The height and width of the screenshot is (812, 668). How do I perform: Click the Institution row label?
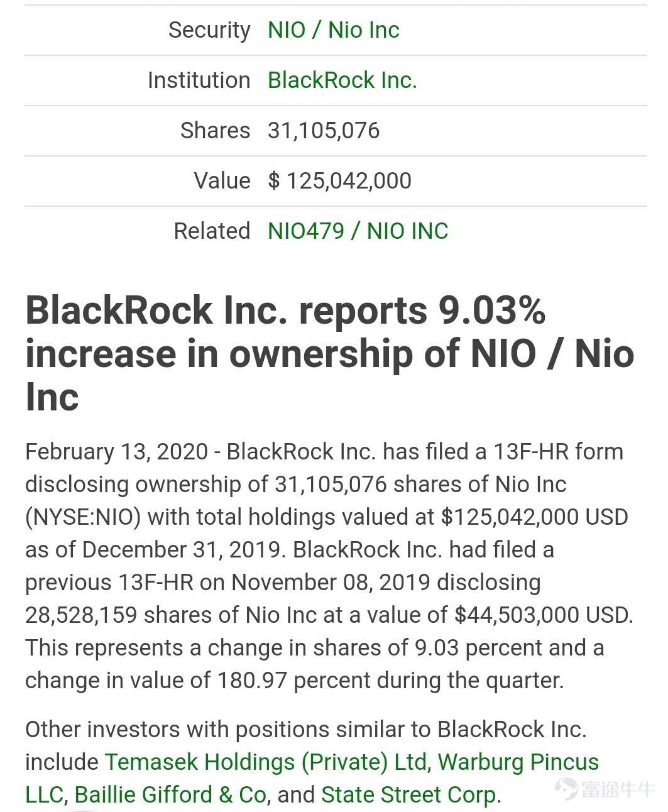(199, 80)
